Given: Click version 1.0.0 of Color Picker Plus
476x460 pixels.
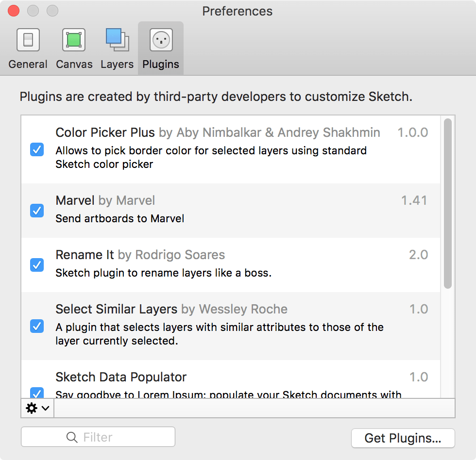Looking at the screenshot, I should click(413, 132).
